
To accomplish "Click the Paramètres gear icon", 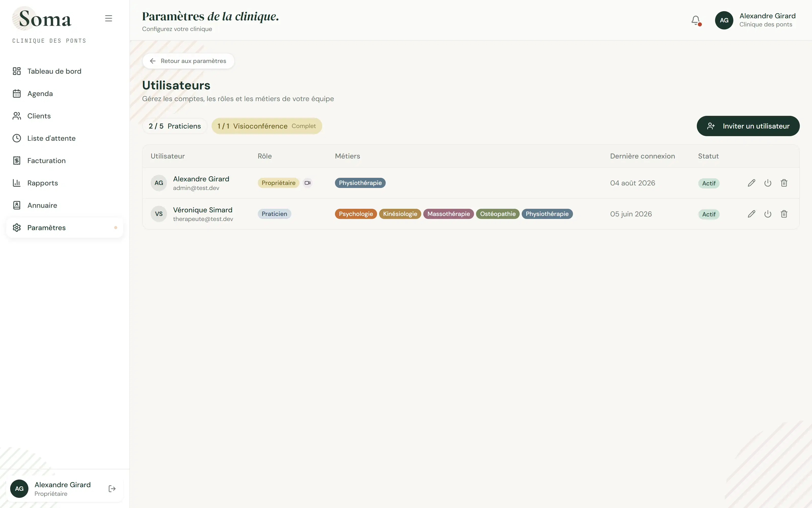I will click(x=17, y=228).
